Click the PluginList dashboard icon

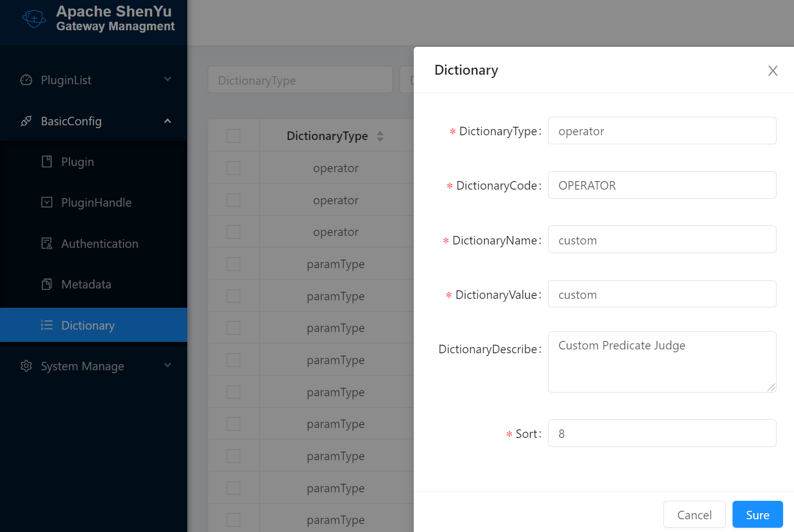[x=26, y=80]
